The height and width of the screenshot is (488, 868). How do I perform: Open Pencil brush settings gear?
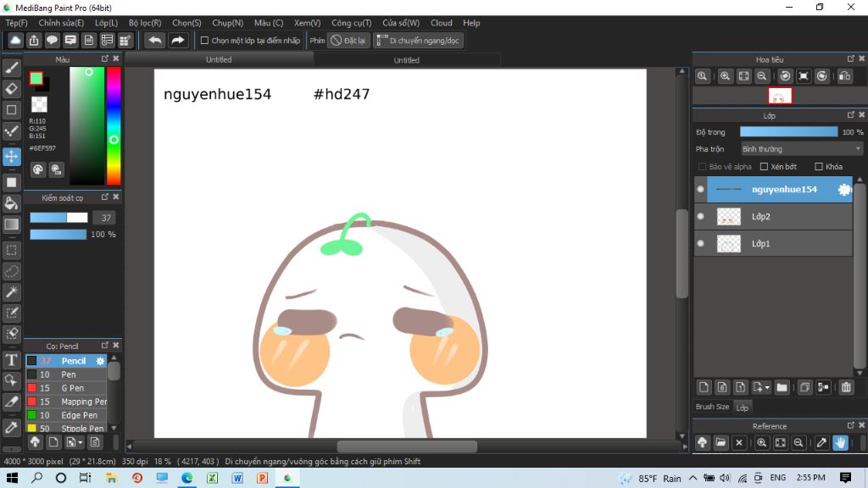tap(100, 361)
